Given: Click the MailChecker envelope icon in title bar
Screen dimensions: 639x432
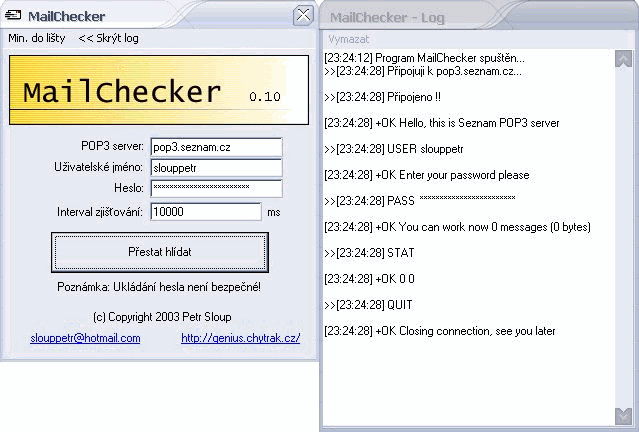Looking at the screenshot, I should click(13, 15).
